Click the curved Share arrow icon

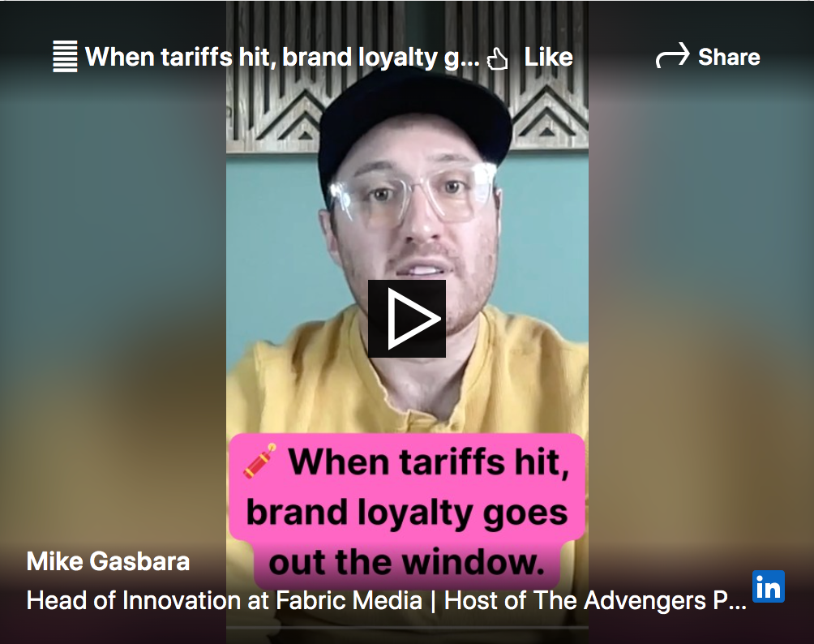point(672,55)
